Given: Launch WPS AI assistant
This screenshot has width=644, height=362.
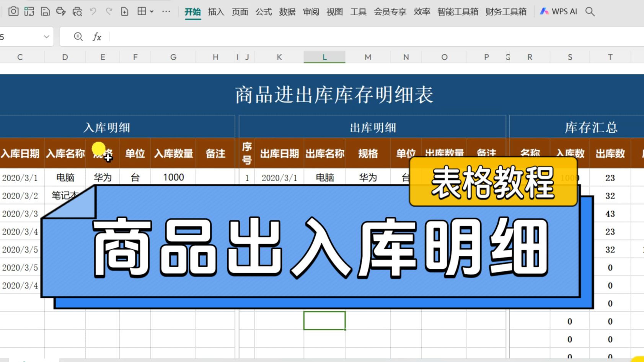Looking at the screenshot, I should (559, 11).
